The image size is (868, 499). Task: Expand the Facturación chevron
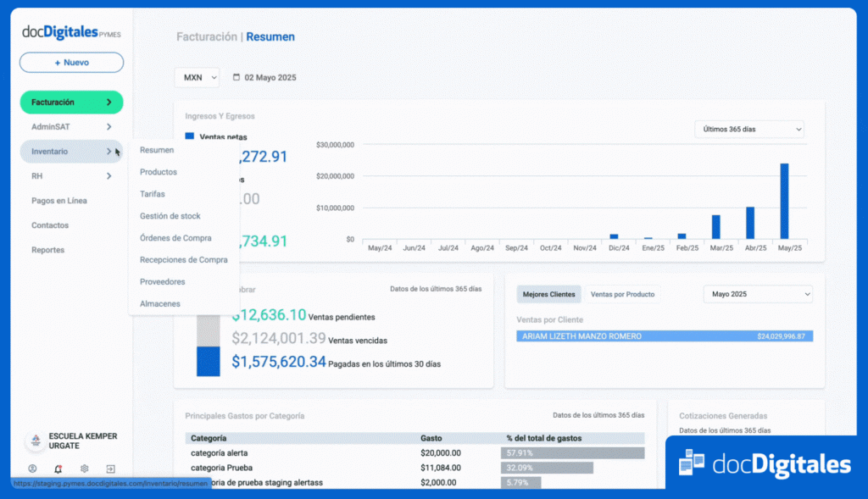coord(109,103)
